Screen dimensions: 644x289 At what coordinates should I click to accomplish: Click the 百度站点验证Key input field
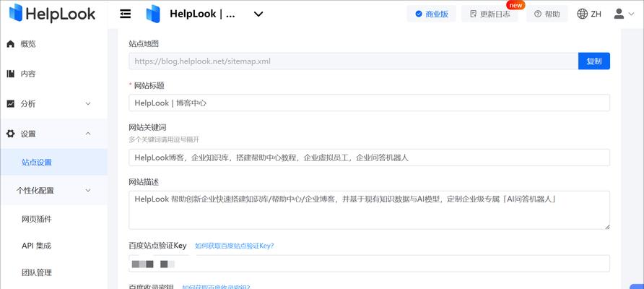pos(369,264)
